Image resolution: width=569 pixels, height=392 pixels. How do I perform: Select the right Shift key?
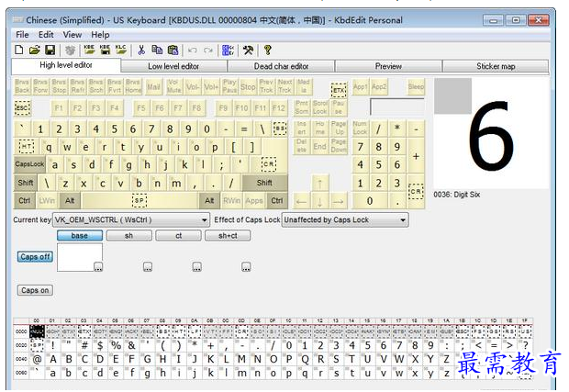tap(264, 183)
